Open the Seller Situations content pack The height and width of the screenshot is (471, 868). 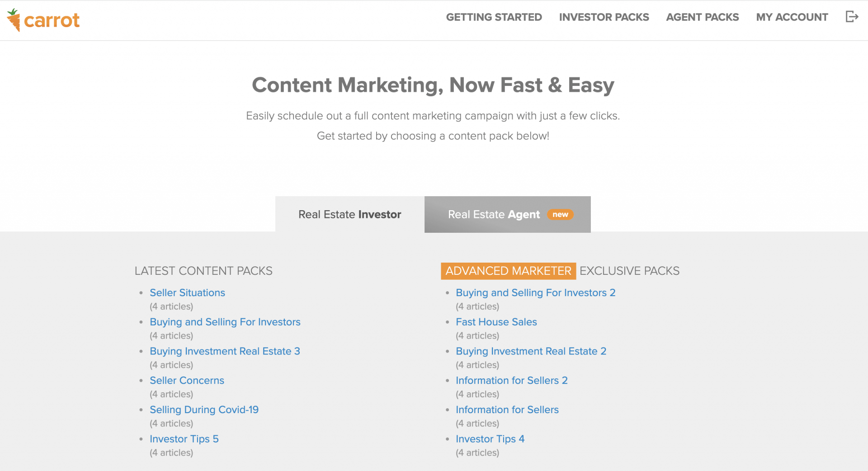[x=187, y=293]
